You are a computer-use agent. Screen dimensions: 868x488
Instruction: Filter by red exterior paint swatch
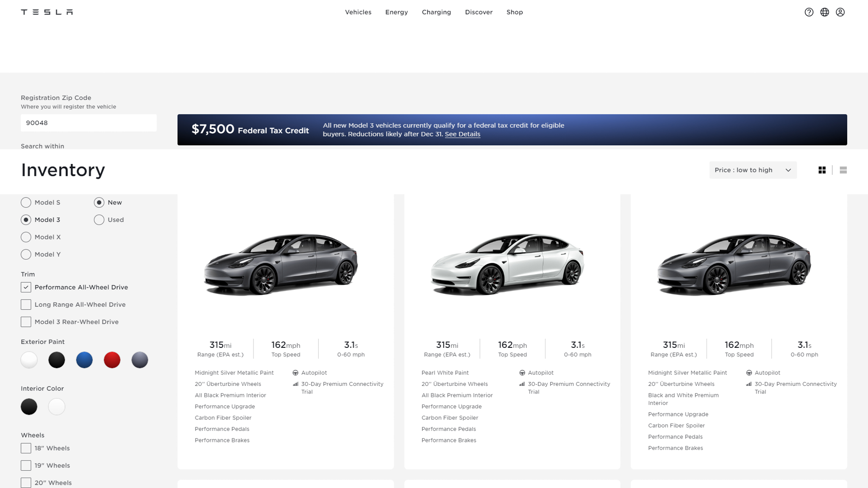point(112,360)
